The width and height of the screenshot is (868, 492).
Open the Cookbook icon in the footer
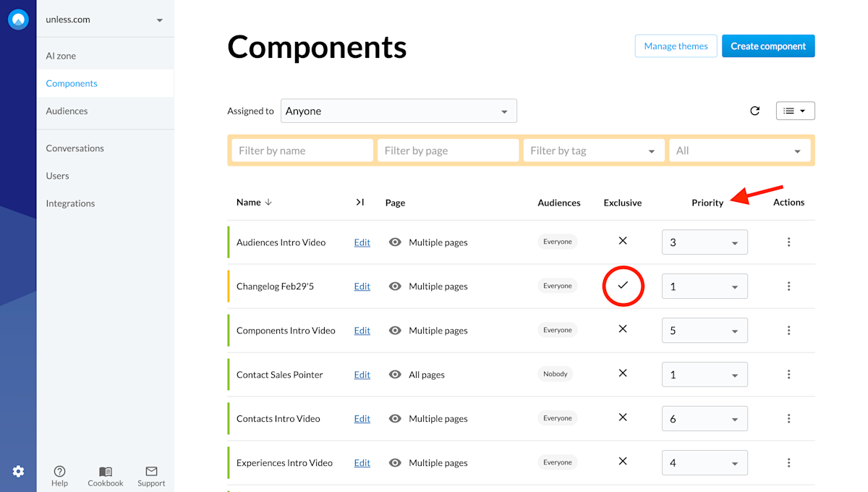[105, 470]
